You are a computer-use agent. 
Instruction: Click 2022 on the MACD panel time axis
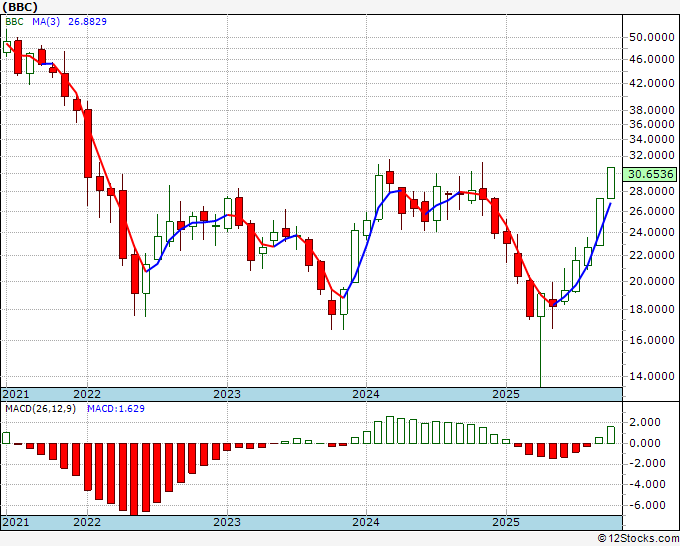87,522
